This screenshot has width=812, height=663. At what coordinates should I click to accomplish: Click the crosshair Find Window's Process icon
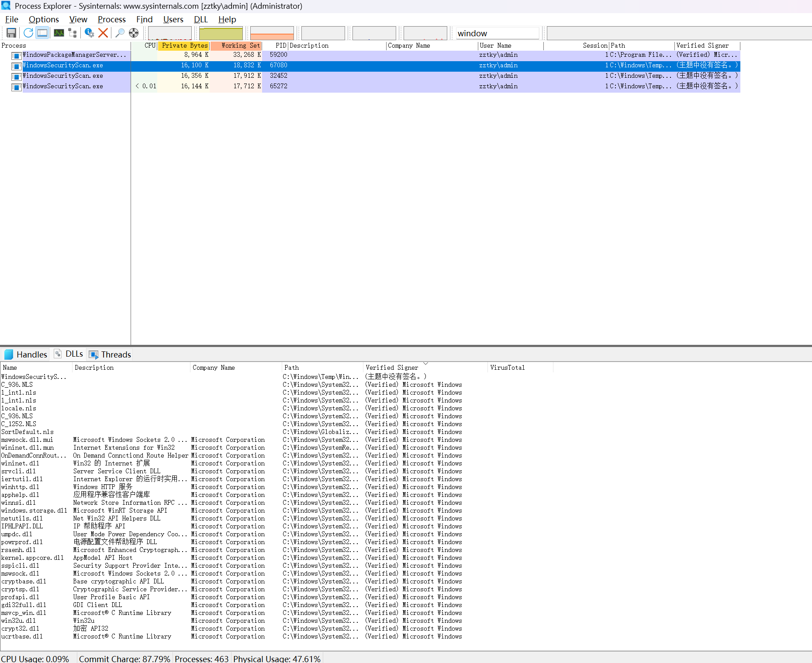point(134,33)
